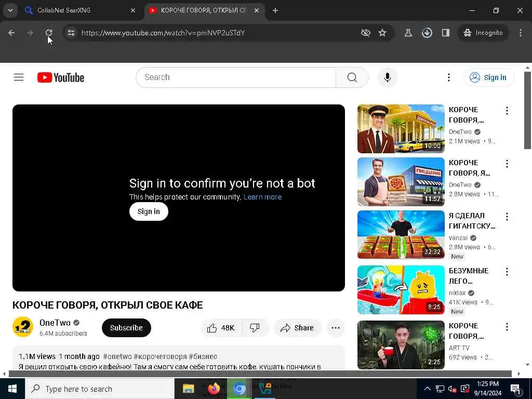Click the muted volume tray icon

(452, 389)
